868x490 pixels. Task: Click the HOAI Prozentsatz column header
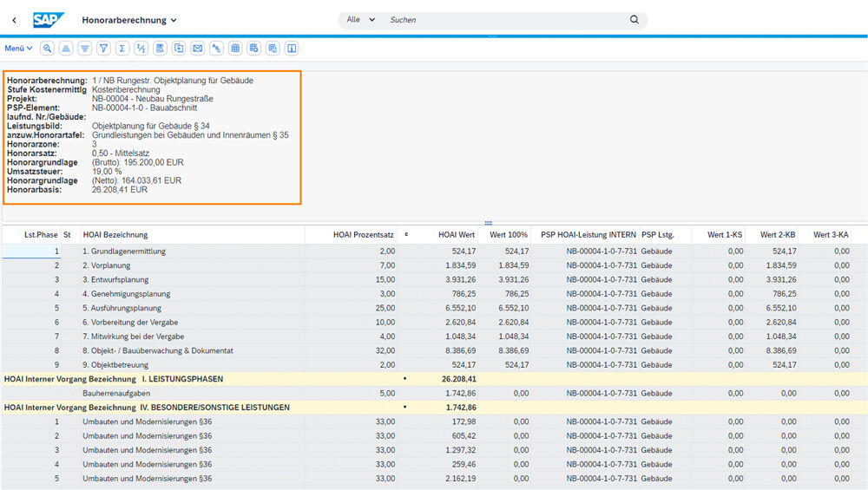click(364, 235)
